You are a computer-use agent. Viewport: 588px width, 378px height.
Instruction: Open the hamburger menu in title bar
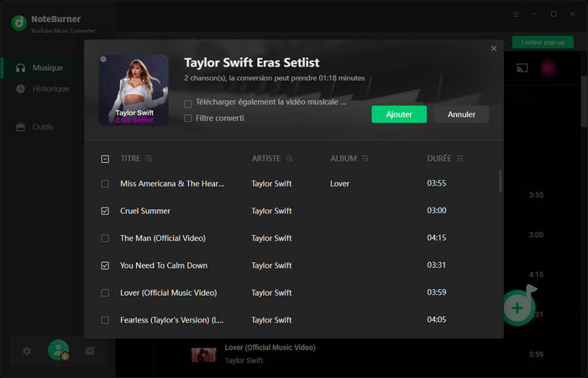(x=516, y=14)
